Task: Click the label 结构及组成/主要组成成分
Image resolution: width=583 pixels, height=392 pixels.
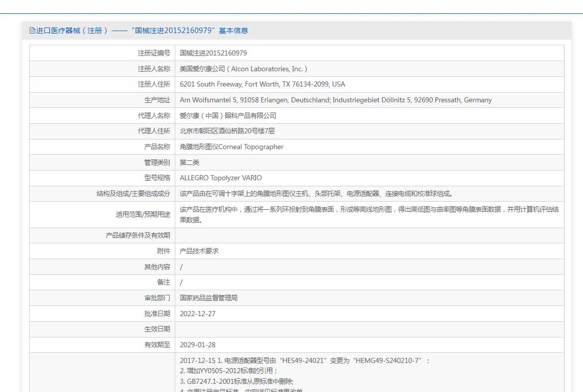Action: 133,193
